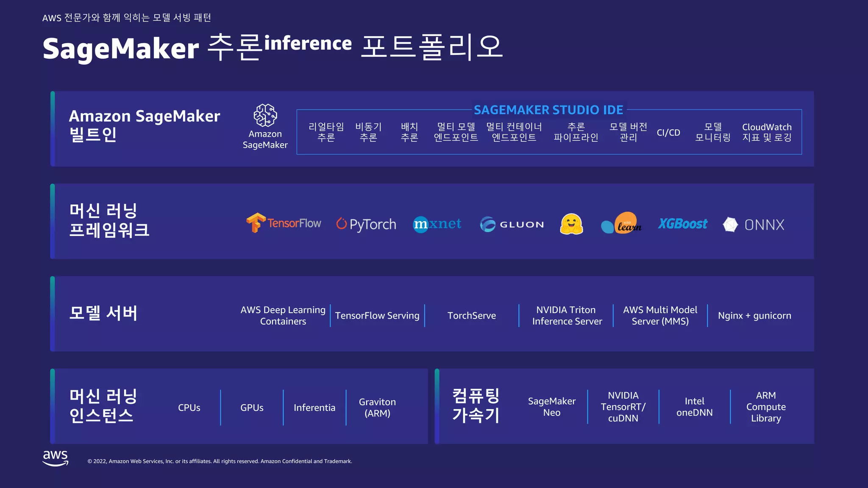Screen dimensions: 868x488
Task: Click ARM Compute Library label
Action: coord(766,407)
